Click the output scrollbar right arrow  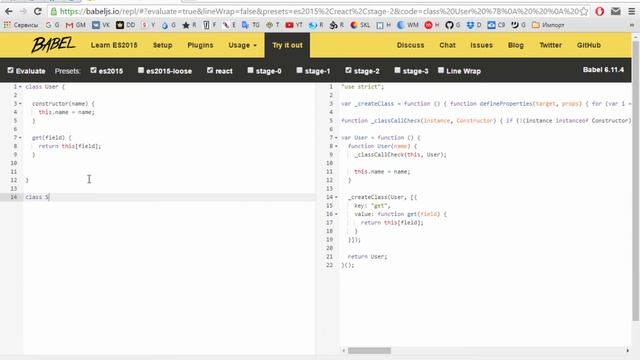628,351
